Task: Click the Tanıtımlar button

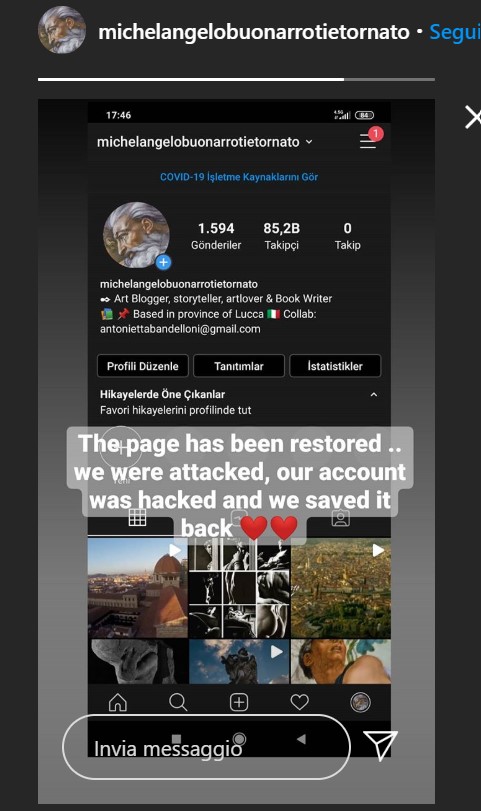Action: coord(239,366)
